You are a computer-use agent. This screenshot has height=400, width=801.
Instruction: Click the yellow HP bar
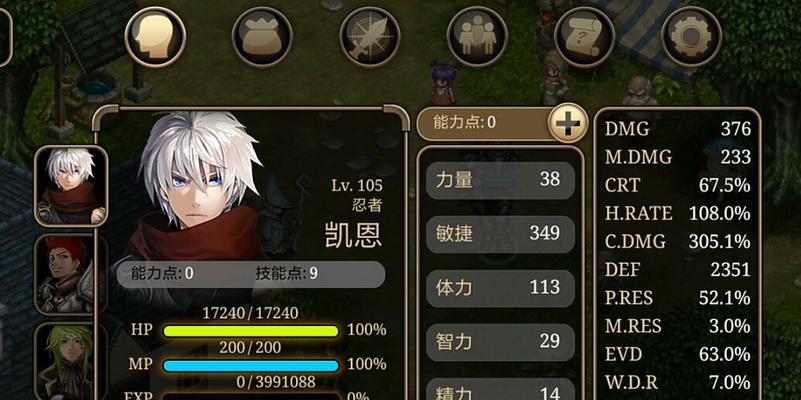coord(251,331)
